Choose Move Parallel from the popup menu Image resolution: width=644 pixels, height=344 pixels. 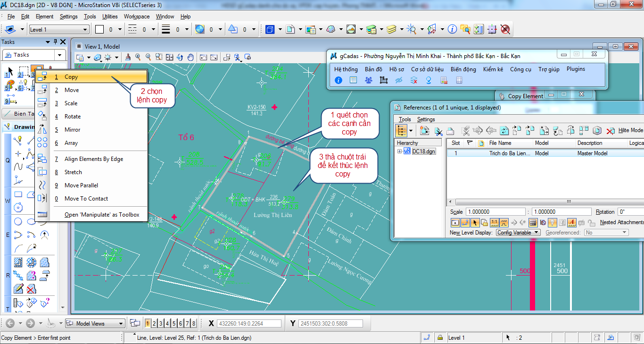coord(81,185)
